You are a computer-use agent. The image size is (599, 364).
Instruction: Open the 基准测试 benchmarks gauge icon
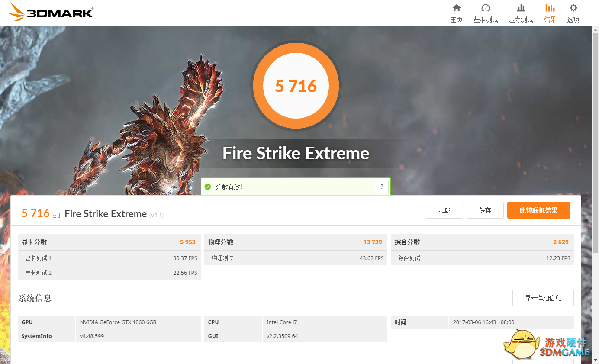pos(486,8)
